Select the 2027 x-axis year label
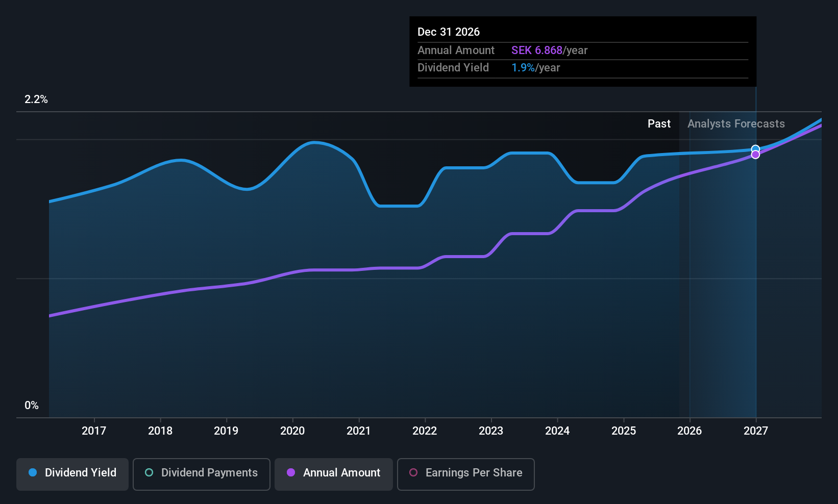The height and width of the screenshot is (504, 838). tap(756, 431)
